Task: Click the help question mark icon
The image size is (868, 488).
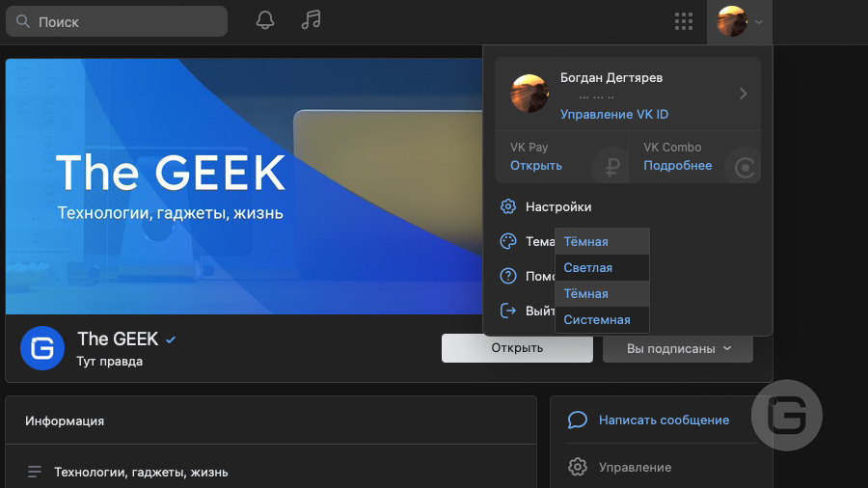Action: [x=508, y=276]
